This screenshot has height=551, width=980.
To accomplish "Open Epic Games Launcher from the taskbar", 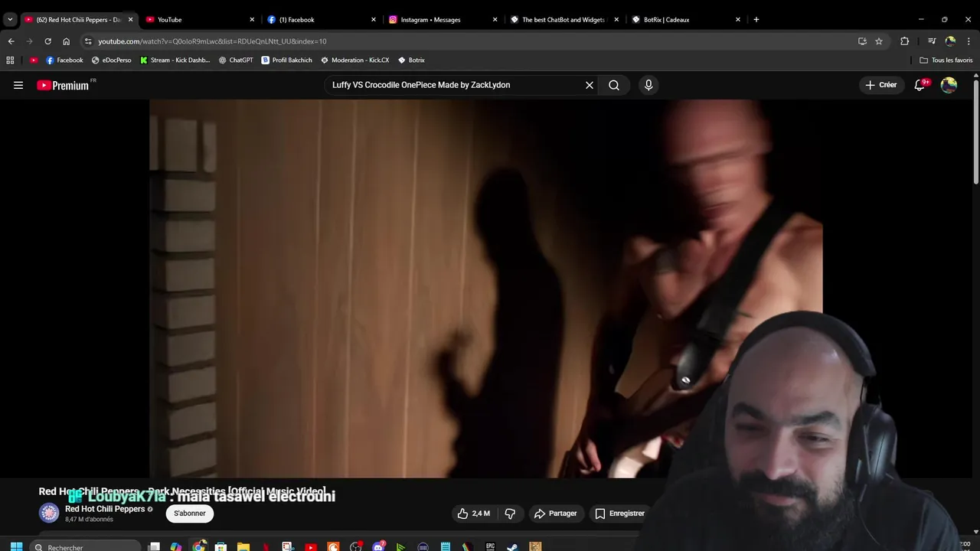I will coord(490,546).
